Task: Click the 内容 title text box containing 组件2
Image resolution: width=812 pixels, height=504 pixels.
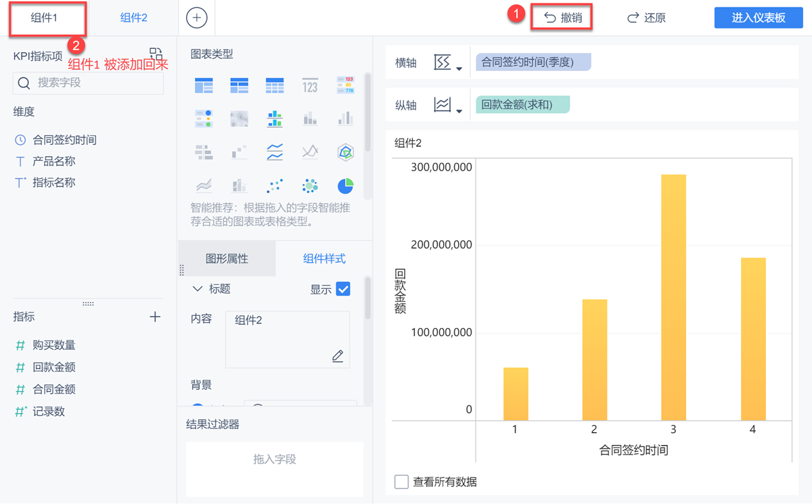Action: pyautogui.click(x=288, y=340)
